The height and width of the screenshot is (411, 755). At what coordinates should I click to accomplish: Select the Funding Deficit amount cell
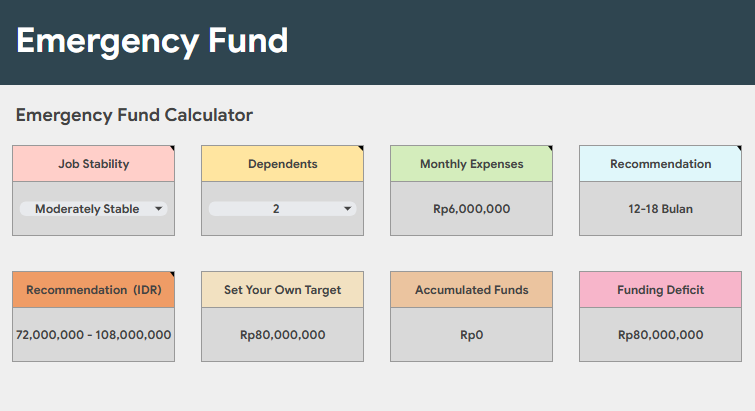(661, 335)
